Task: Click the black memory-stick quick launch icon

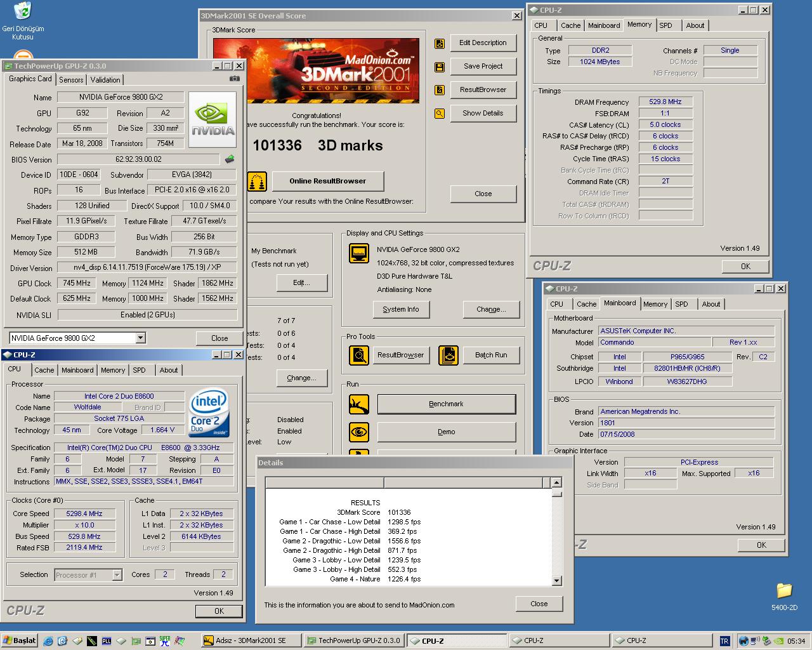Action: [92, 641]
